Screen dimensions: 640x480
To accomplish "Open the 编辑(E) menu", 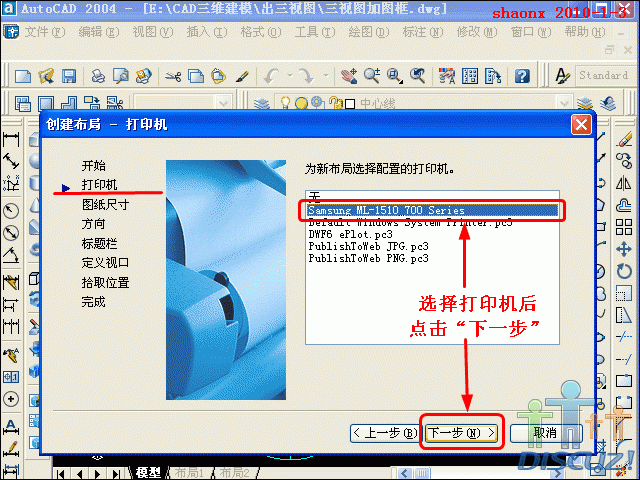I will 99,32.
